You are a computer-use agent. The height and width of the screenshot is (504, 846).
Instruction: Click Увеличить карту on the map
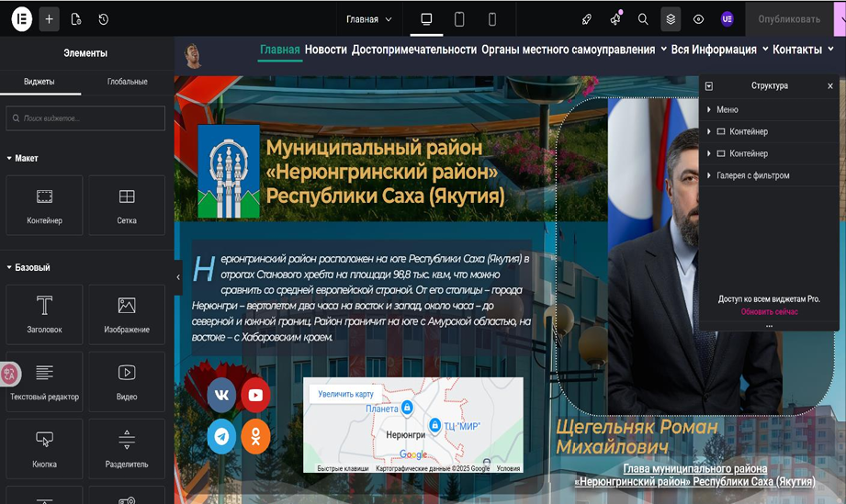(x=346, y=394)
